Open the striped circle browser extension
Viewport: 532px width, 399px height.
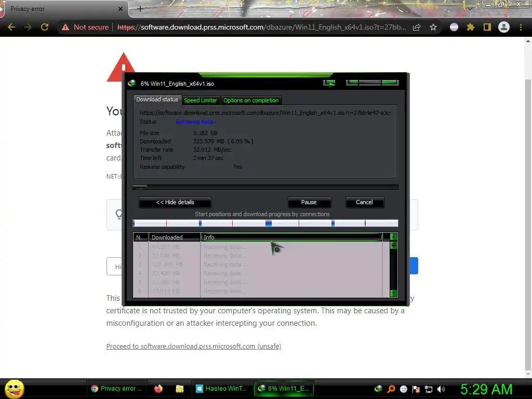tap(454, 27)
